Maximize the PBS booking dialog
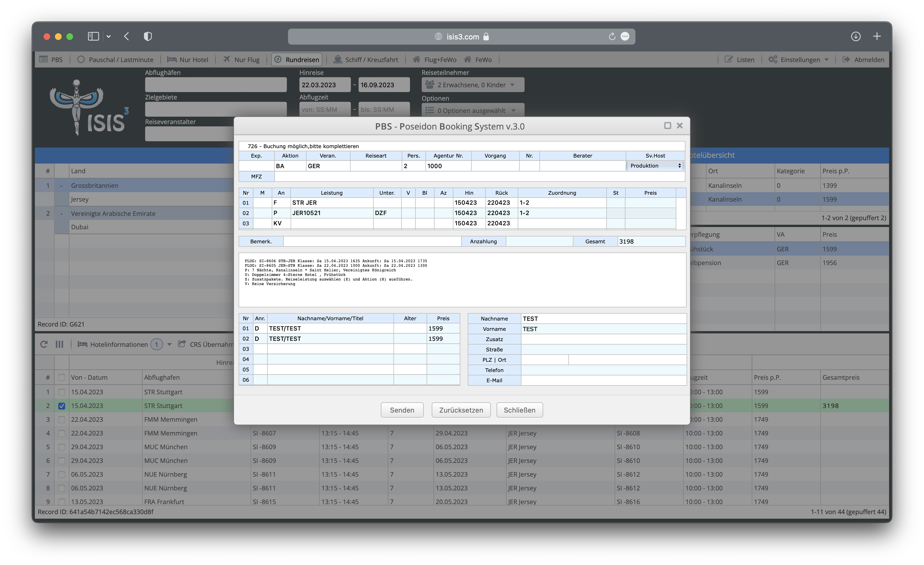The image size is (924, 565). (667, 126)
